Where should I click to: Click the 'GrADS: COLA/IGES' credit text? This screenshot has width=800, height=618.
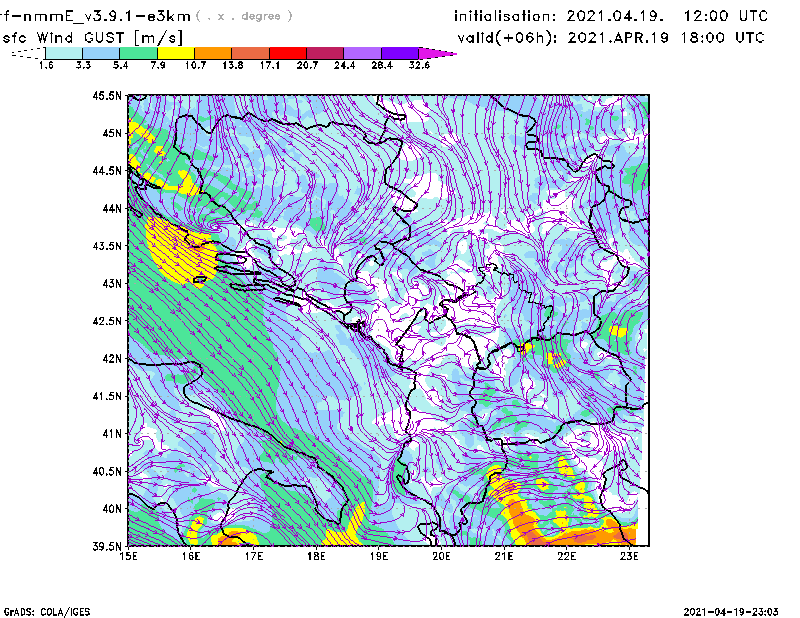tap(47, 612)
